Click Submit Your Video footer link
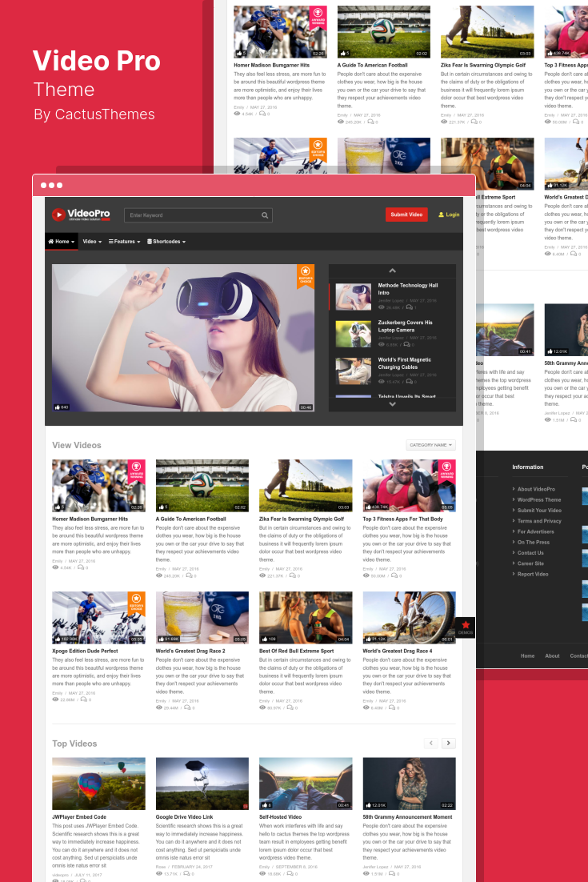The height and width of the screenshot is (882, 588). pyautogui.click(x=540, y=511)
